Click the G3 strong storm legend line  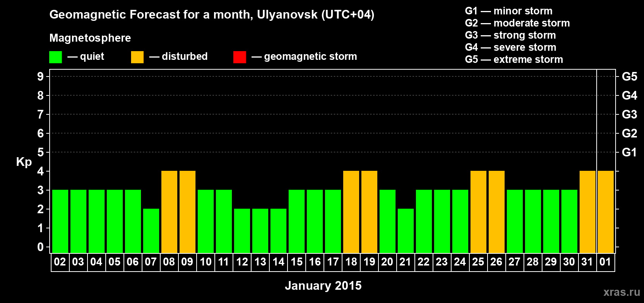510,35
